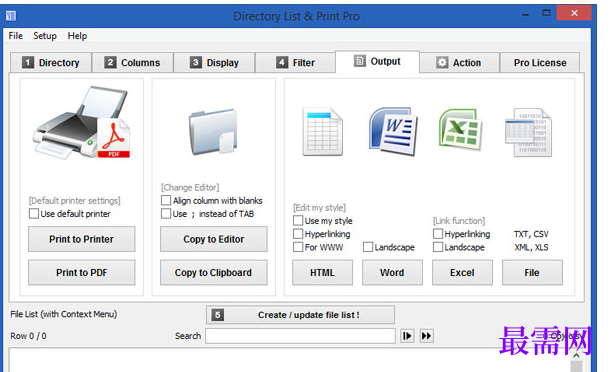Click the binary data file icon
Screen dimensions: 611x372
coord(528,132)
